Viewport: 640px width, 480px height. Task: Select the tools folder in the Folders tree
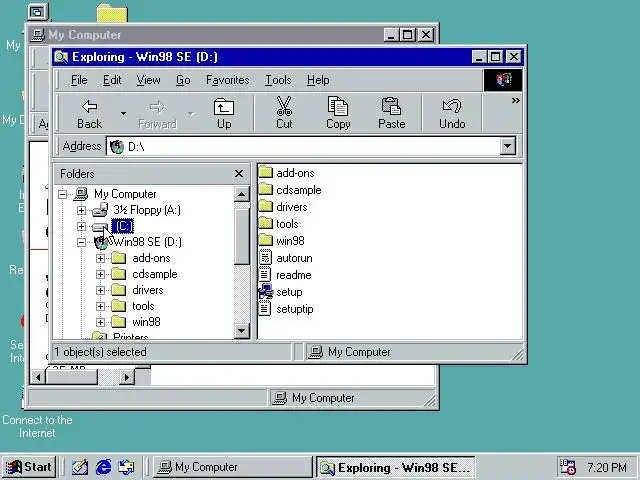143,306
